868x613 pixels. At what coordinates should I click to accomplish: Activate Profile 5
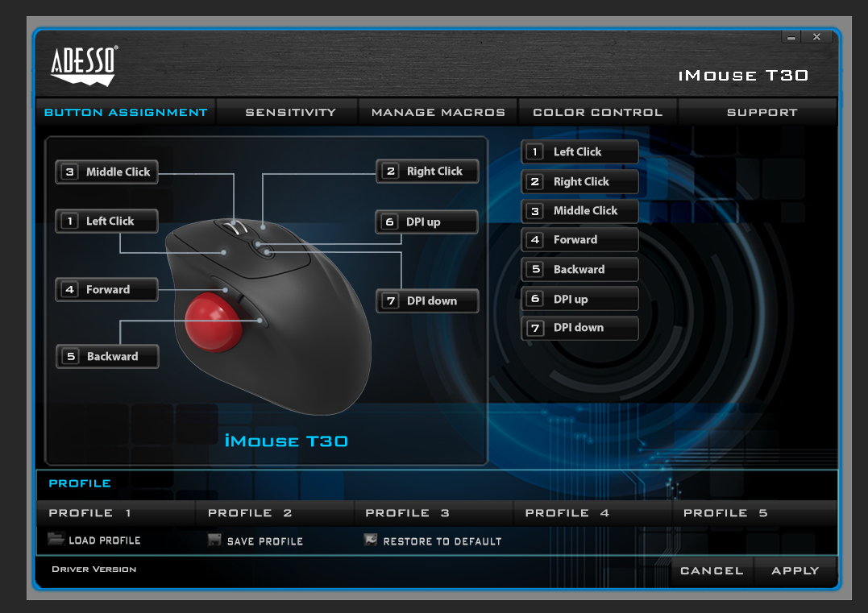(725, 513)
